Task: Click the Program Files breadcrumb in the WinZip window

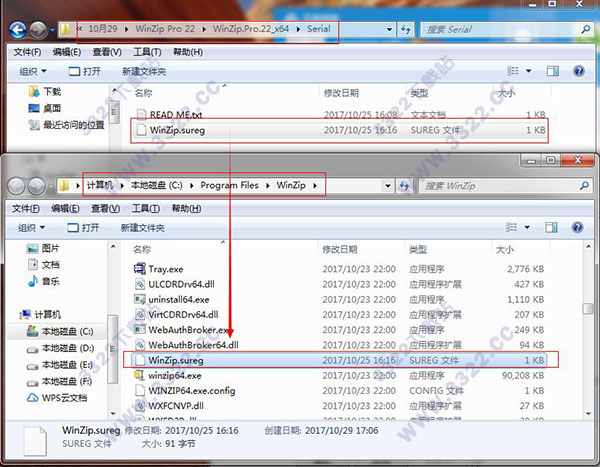Action: pos(230,185)
